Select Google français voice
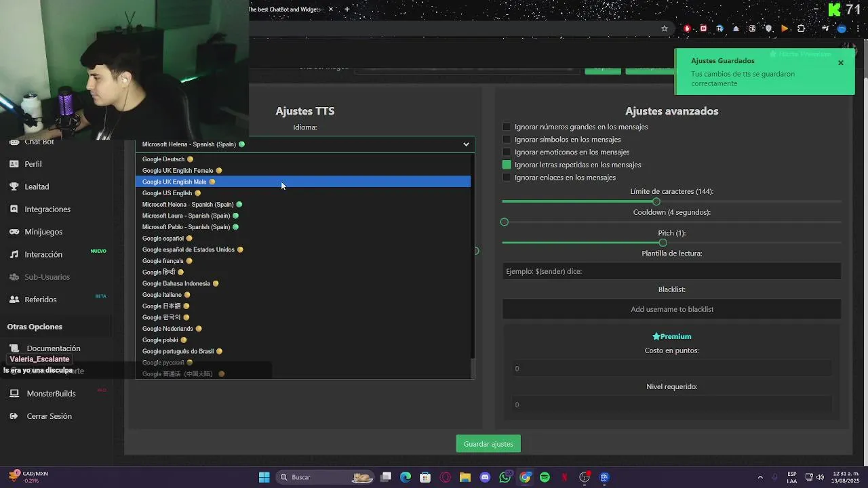The image size is (868, 488). tap(302, 261)
